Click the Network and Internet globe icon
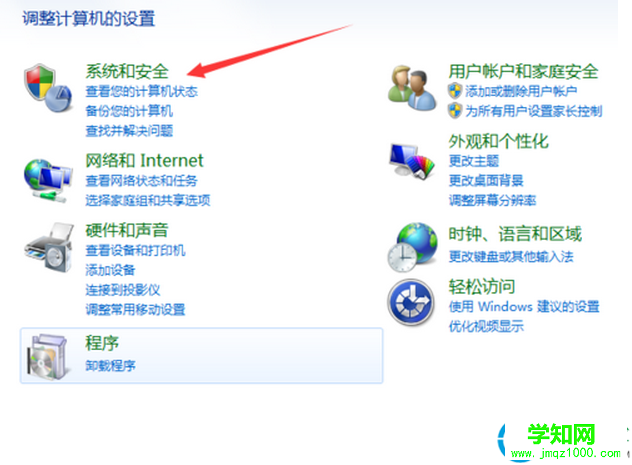 coord(48,180)
